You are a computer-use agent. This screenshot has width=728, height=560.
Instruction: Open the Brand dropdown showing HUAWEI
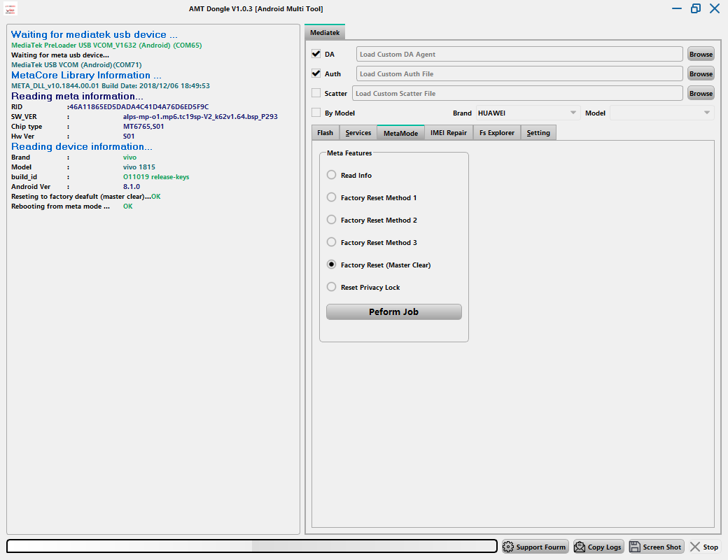click(x=528, y=113)
